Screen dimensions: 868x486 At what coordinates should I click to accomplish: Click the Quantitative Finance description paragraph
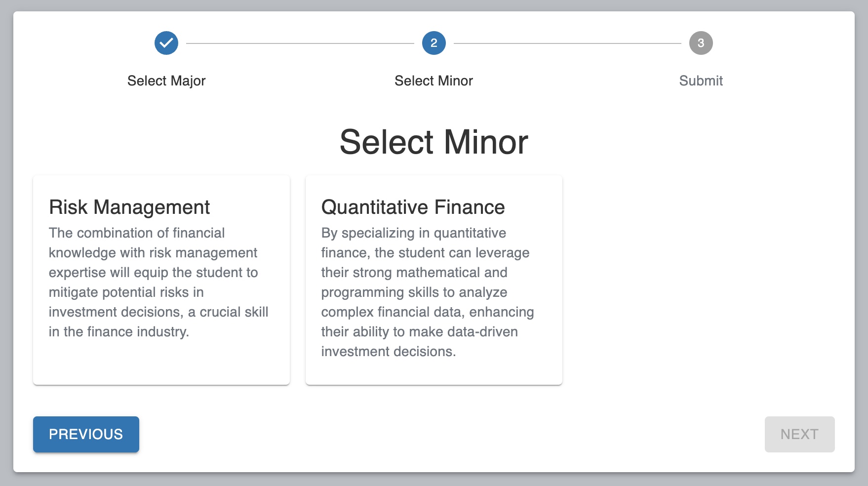click(x=428, y=292)
